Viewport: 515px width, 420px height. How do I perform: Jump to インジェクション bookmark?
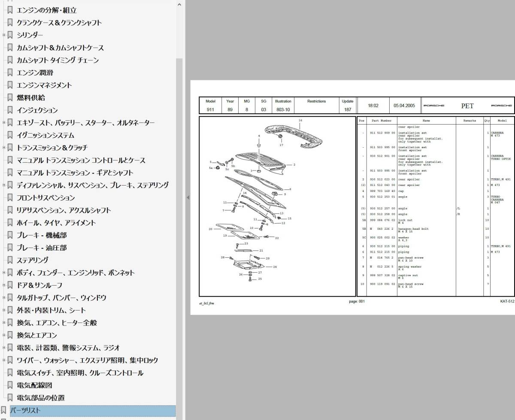[x=37, y=110]
